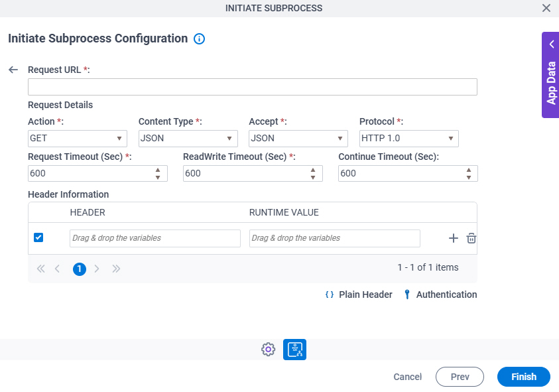This screenshot has width=559, height=392.
Task: Select the REST API subprocess icon at bottom
Action: click(x=294, y=350)
